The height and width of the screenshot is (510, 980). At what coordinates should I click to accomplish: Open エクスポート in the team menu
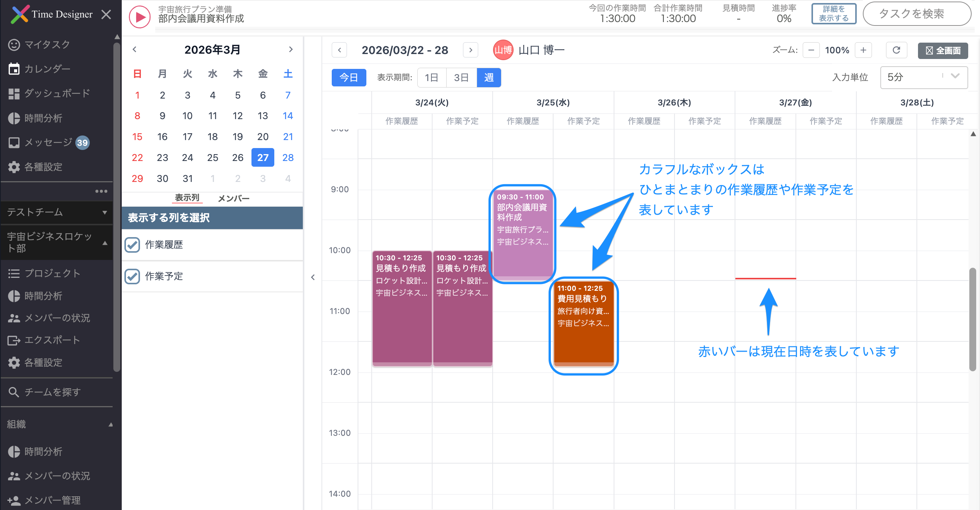pyautogui.click(x=52, y=340)
